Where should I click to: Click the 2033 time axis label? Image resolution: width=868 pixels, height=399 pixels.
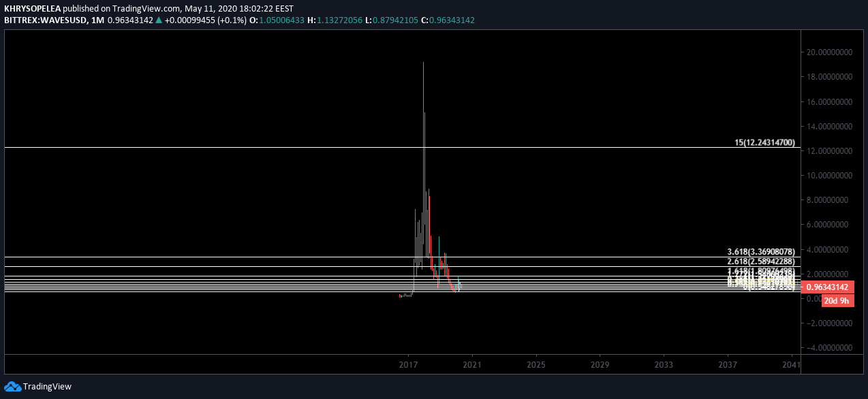(x=664, y=365)
